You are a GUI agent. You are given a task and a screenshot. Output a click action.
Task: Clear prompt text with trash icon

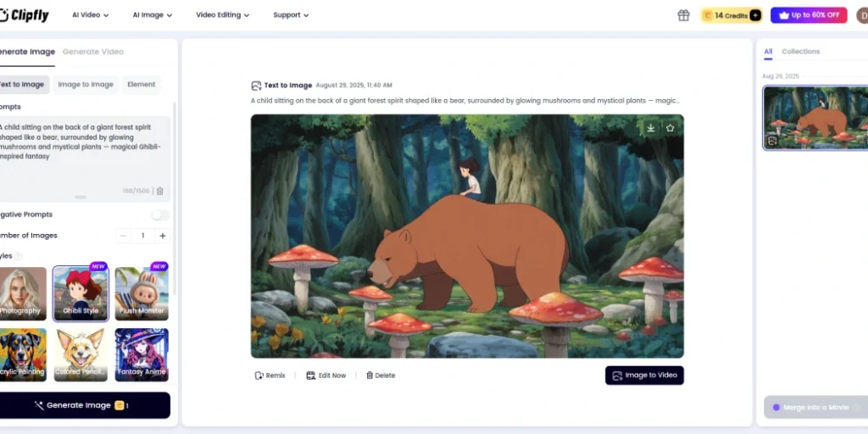tap(160, 192)
